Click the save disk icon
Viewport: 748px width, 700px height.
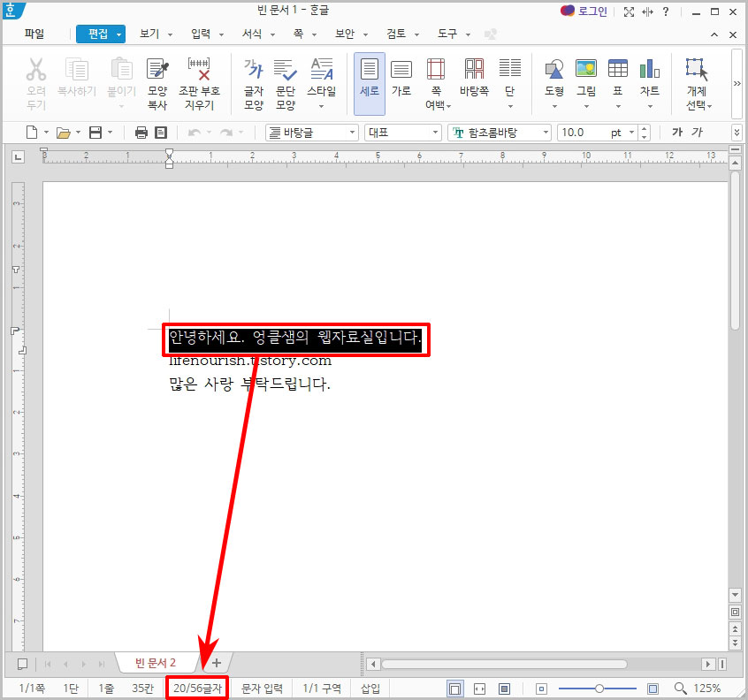[x=95, y=132]
